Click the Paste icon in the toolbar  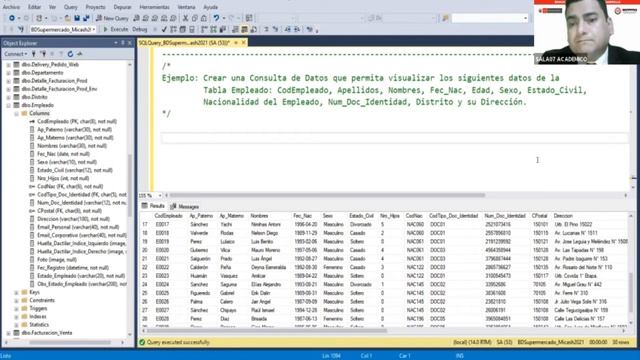(x=204, y=18)
